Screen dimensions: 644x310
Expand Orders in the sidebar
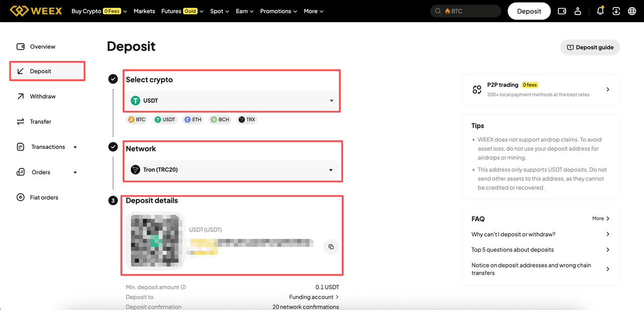tap(47, 172)
